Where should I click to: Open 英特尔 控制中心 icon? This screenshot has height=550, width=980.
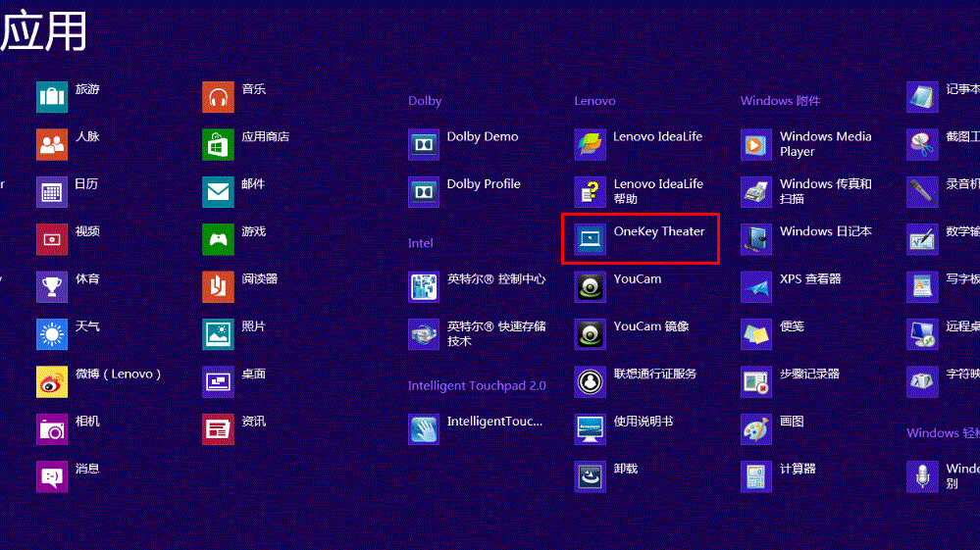pos(424,286)
